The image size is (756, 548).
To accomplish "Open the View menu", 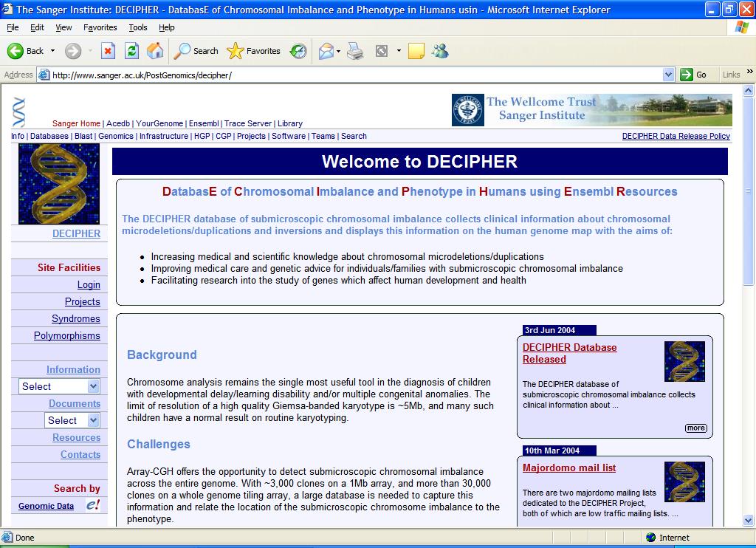I will [63, 27].
